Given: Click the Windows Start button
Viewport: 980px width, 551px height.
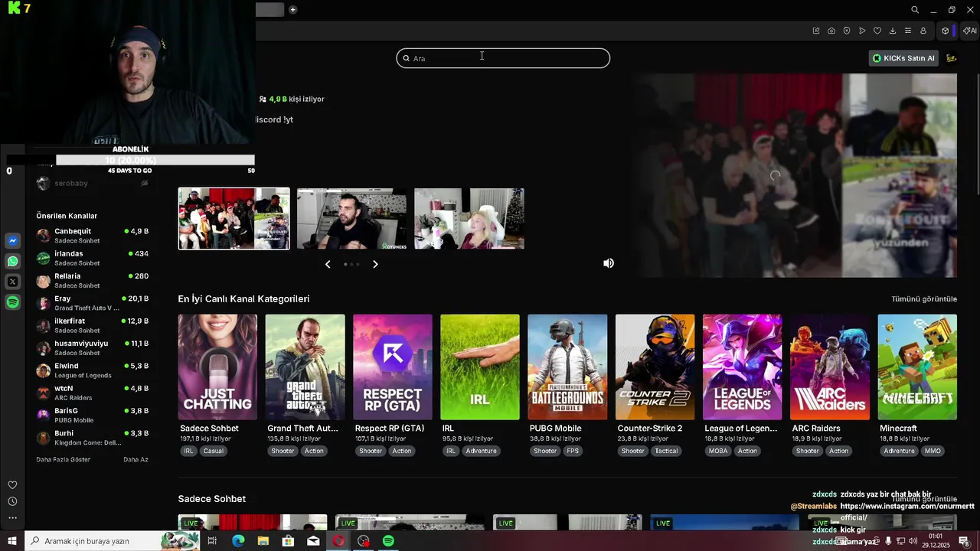Looking at the screenshot, I should pyautogui.click(x=12, y=541).
